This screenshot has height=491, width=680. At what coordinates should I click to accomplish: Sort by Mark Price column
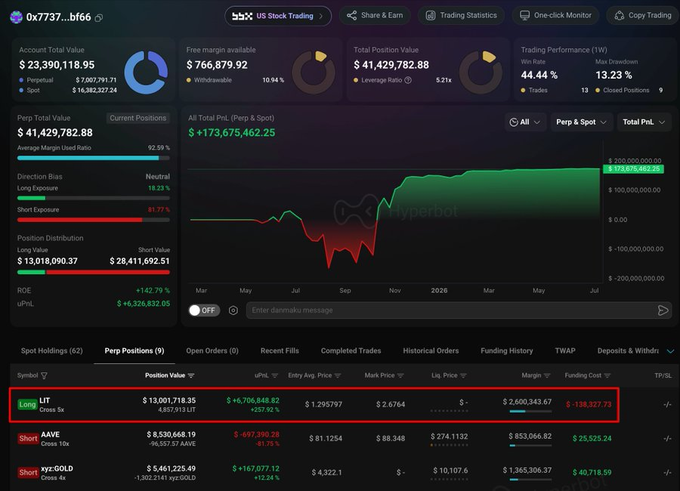[x=384, y=375]
